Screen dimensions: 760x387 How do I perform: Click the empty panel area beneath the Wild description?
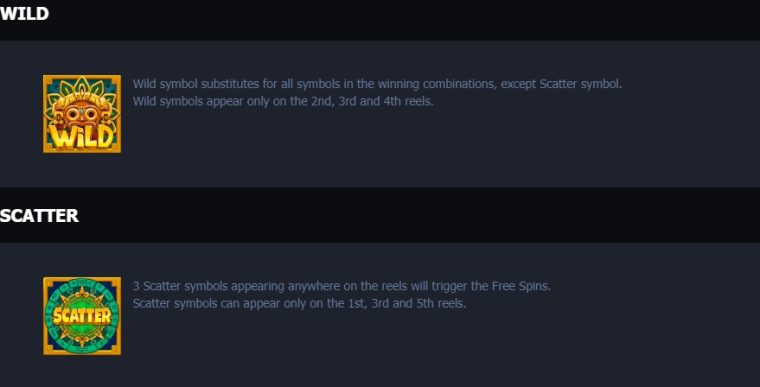(436, 145)
